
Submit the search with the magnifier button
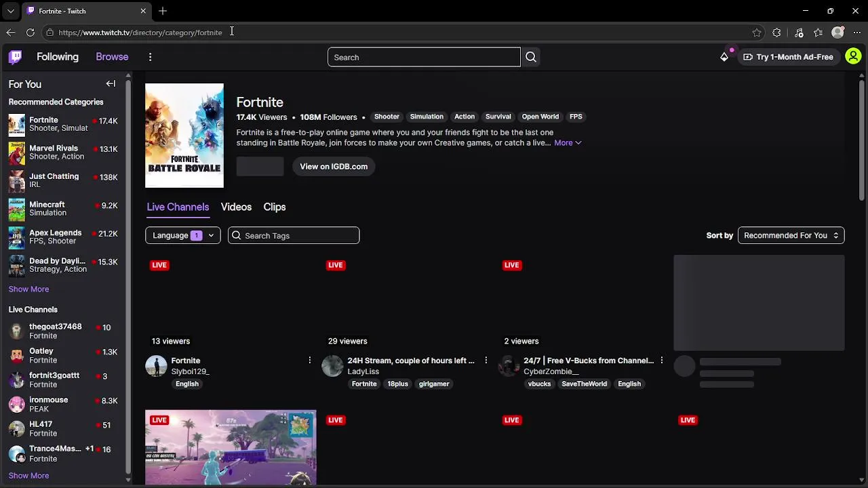[531, 57]
